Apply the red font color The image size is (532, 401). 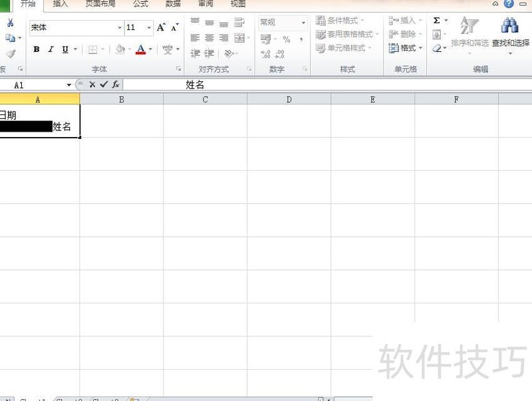141,49
